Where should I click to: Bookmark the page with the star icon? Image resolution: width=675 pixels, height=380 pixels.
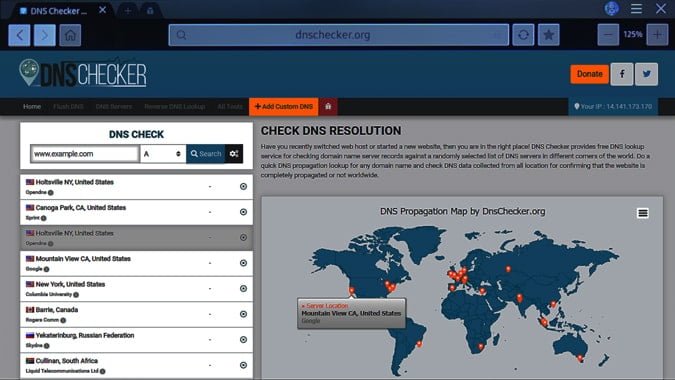(x=548, y=35)
